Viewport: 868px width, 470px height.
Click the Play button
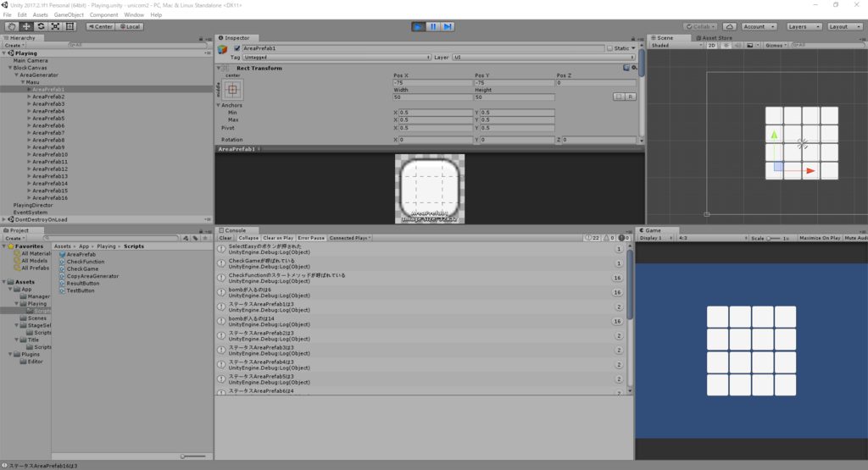[419, 26]
